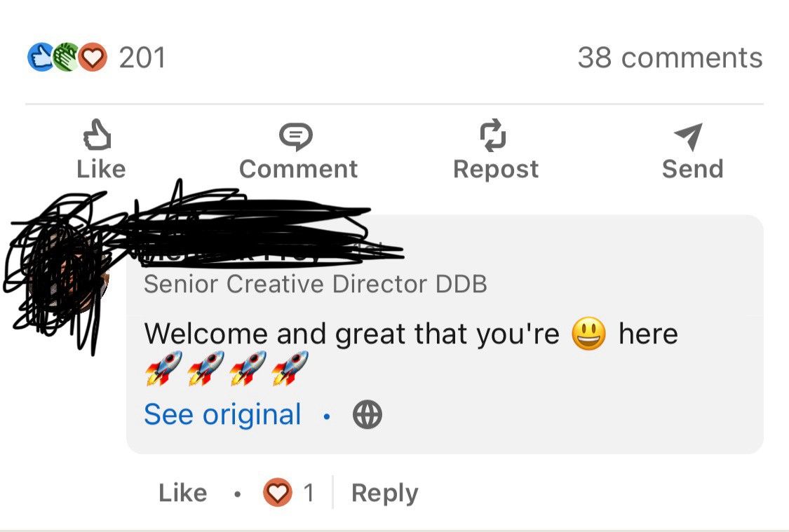
Task: Click See original link
Action: pyautogui.click(x=222, y=415)
